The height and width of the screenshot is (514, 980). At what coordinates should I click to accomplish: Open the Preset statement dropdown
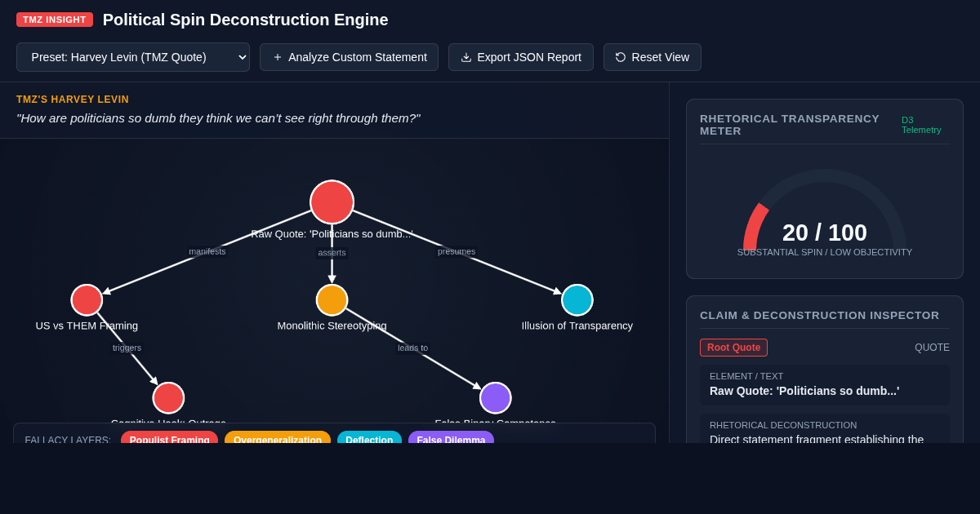click(133, 57)
